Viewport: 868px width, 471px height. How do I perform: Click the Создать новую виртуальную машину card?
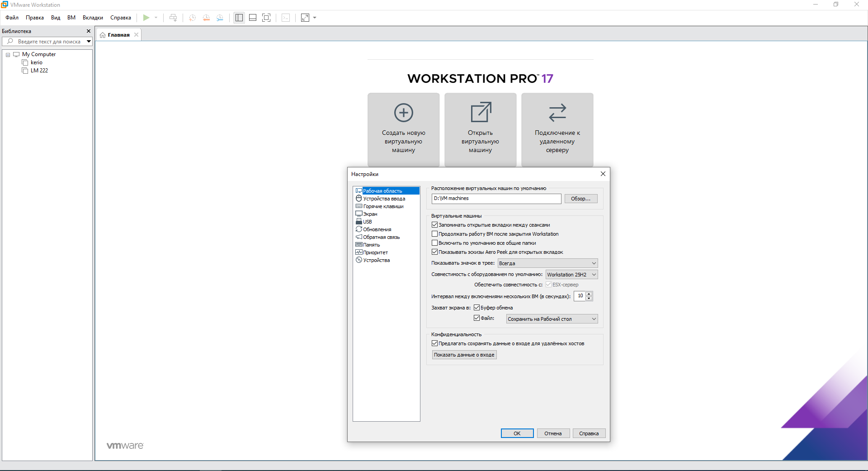point(404,130)
